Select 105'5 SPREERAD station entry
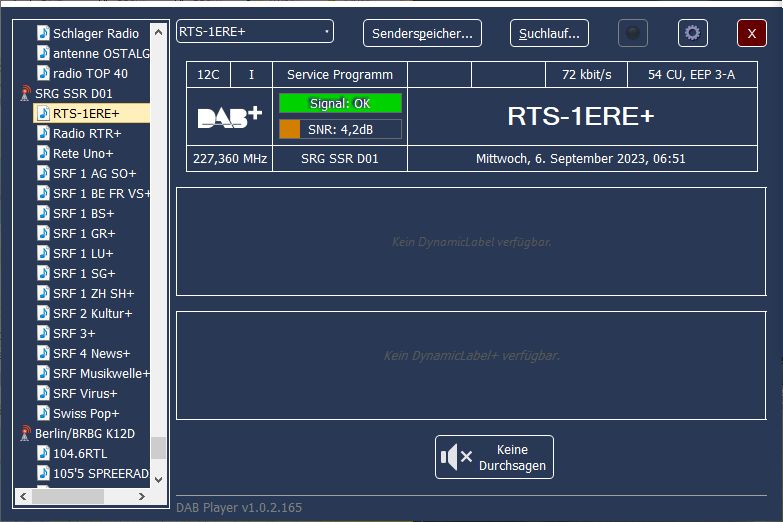The width and height of the screenshot is (783, 522). pyautogui.click(x=101, y=473)
